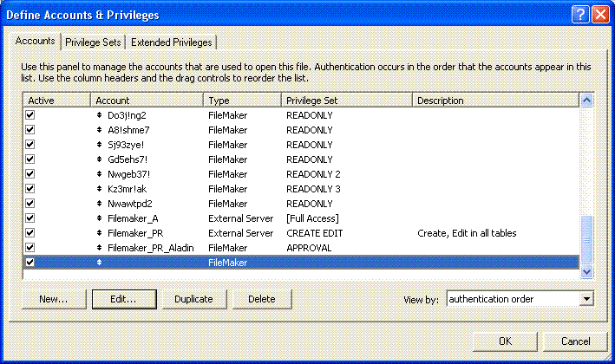Click the reorder handle of Gd5ehs7! account
Image resolution: width=615 pixels, height=364 pixels.
tap(99, 159)
